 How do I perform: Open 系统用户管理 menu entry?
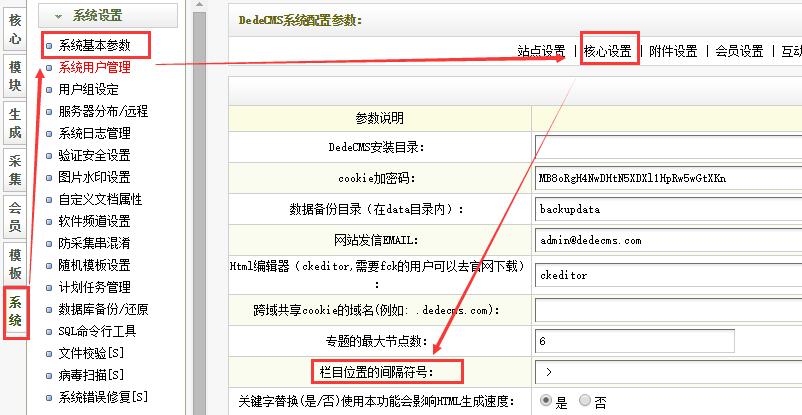(x=95, y=67)
